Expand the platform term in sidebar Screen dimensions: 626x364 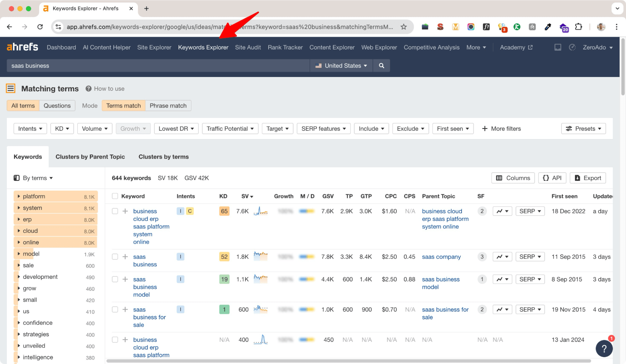19,196
